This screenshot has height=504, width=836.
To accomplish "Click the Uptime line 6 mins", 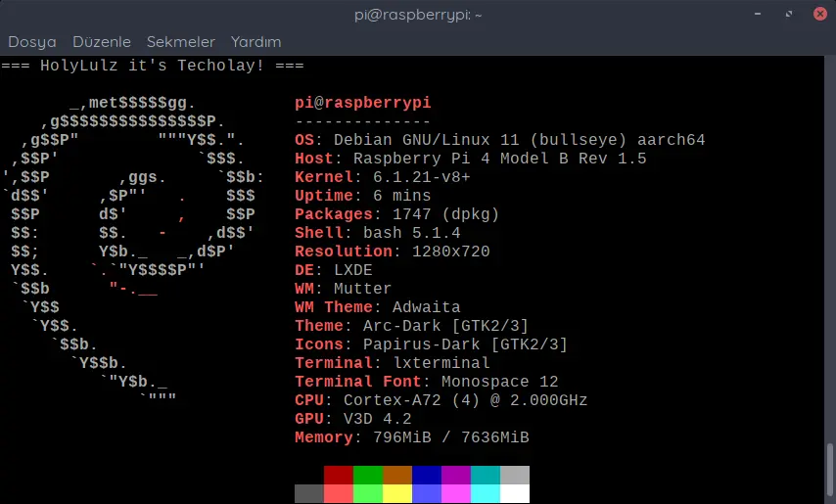I will point(362,196).
